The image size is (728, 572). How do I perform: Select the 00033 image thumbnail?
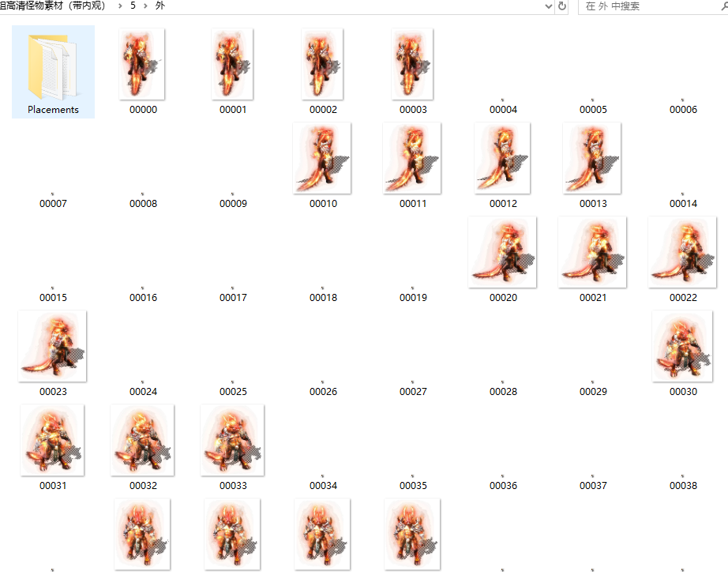(x=233, y=440)
